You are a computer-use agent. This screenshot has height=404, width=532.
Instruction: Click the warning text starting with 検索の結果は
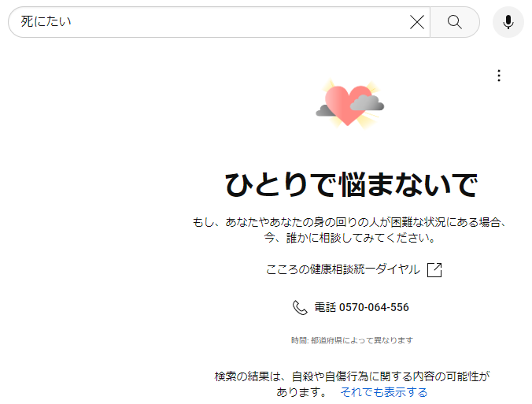[x=352, y=377]
